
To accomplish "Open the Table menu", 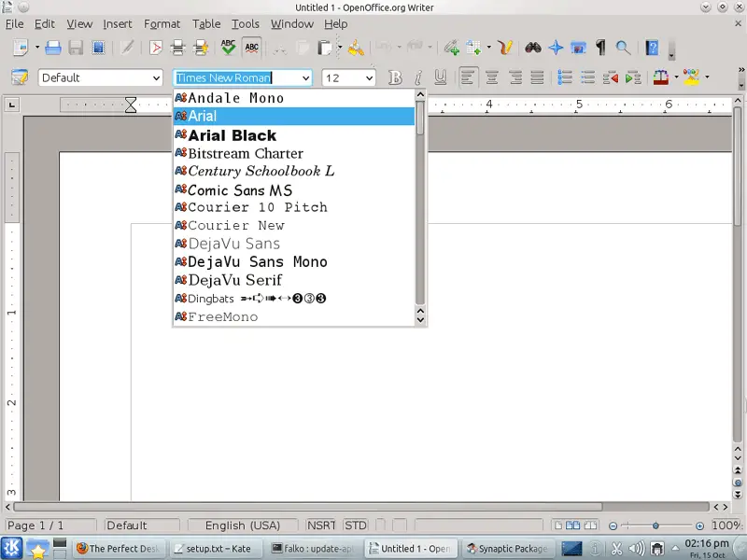I will (206, 24).
